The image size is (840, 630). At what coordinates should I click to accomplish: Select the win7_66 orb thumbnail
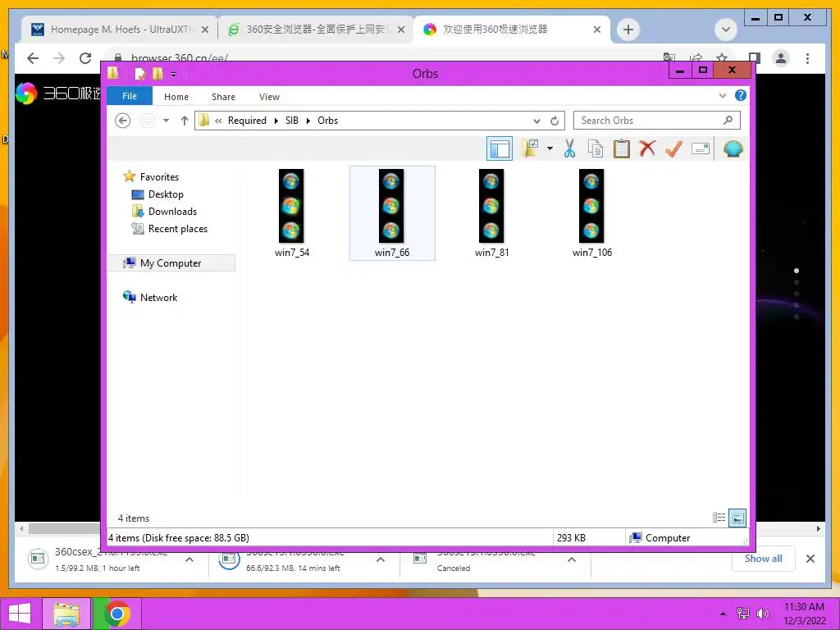pyautogui.click(x=392, y=213)
